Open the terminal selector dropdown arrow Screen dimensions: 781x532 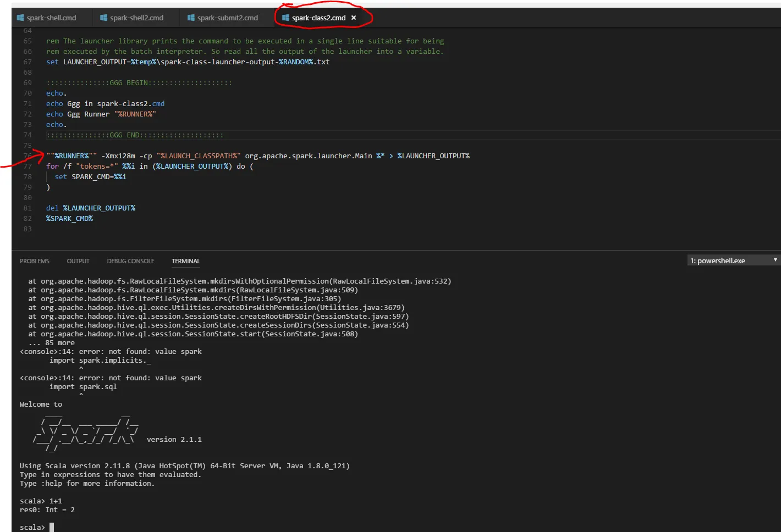pos(776,260)
